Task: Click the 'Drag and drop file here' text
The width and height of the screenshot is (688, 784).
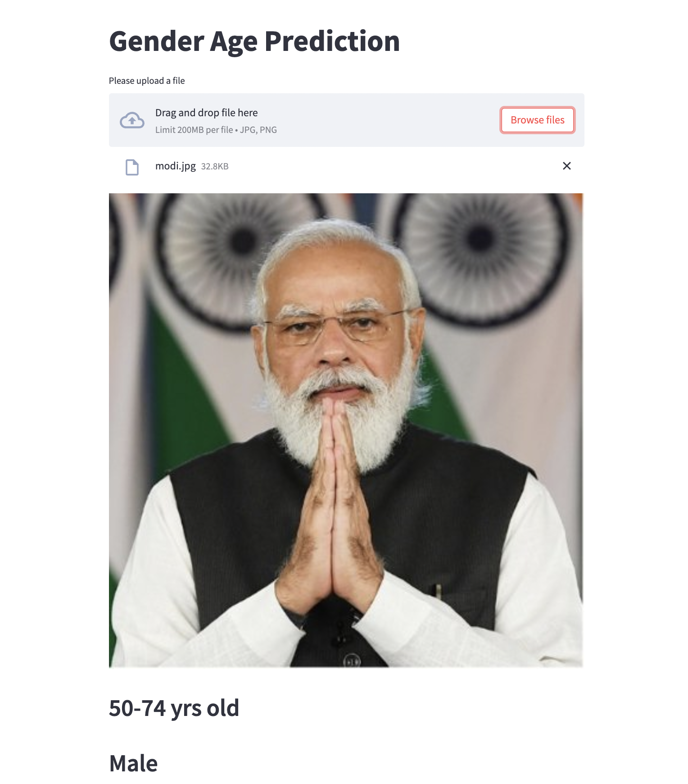Action: point(206,113)
